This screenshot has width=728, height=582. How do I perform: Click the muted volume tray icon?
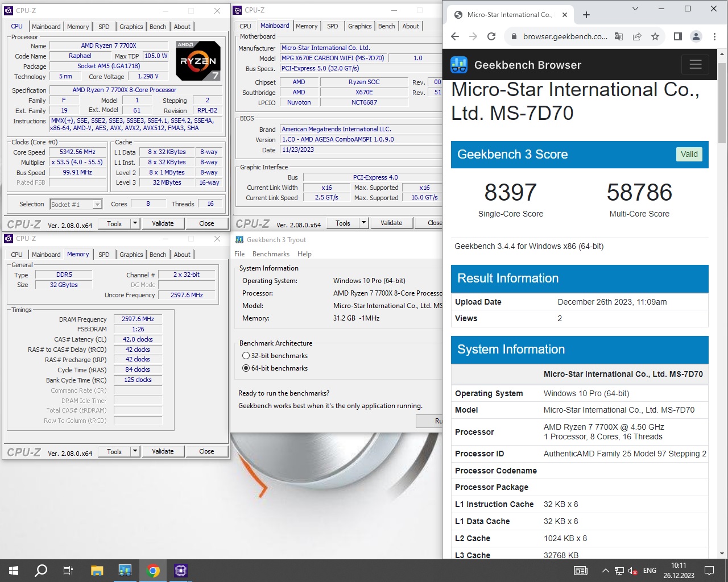(x=632, y=571)
